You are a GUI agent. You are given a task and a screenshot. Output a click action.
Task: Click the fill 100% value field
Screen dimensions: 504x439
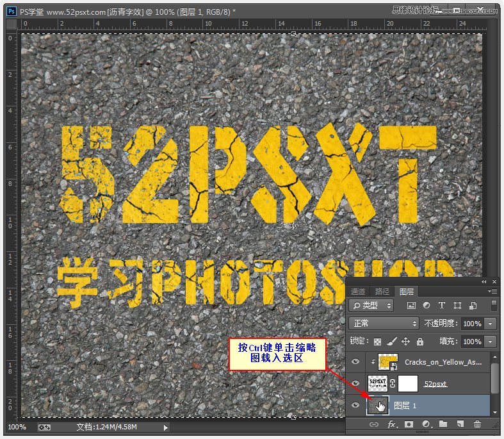pos(473,342)
